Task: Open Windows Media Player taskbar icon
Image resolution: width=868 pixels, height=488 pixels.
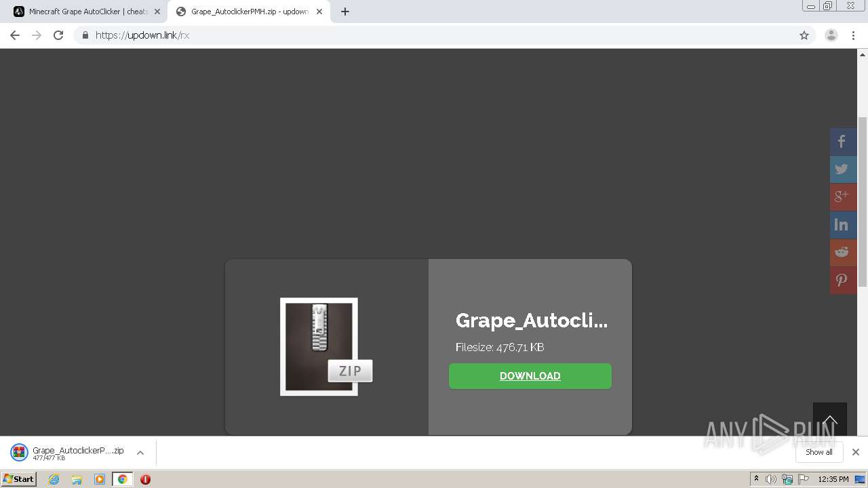Action: click(x=100, y=479)
